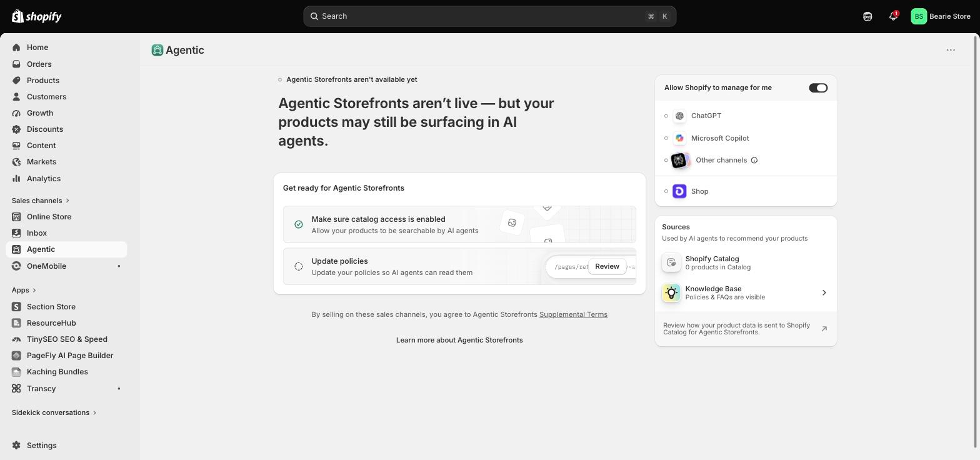
Task: Click the Shop channel icon
Action: (679, 191)
